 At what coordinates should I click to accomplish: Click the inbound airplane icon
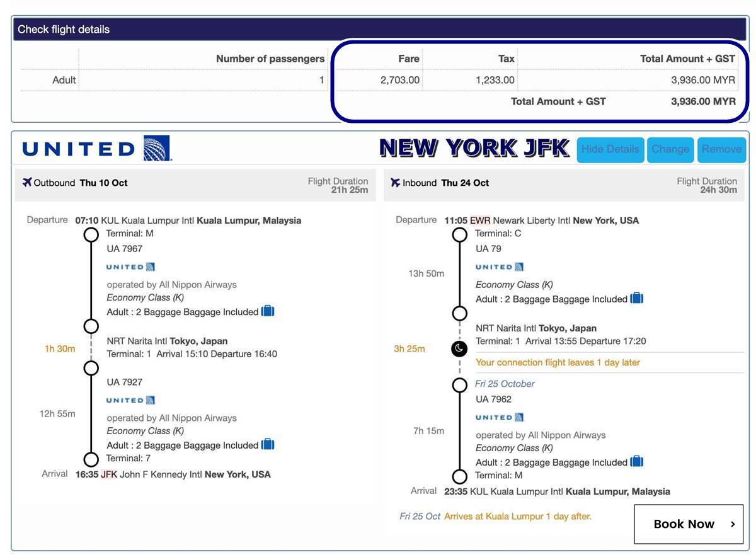[396, 183]
